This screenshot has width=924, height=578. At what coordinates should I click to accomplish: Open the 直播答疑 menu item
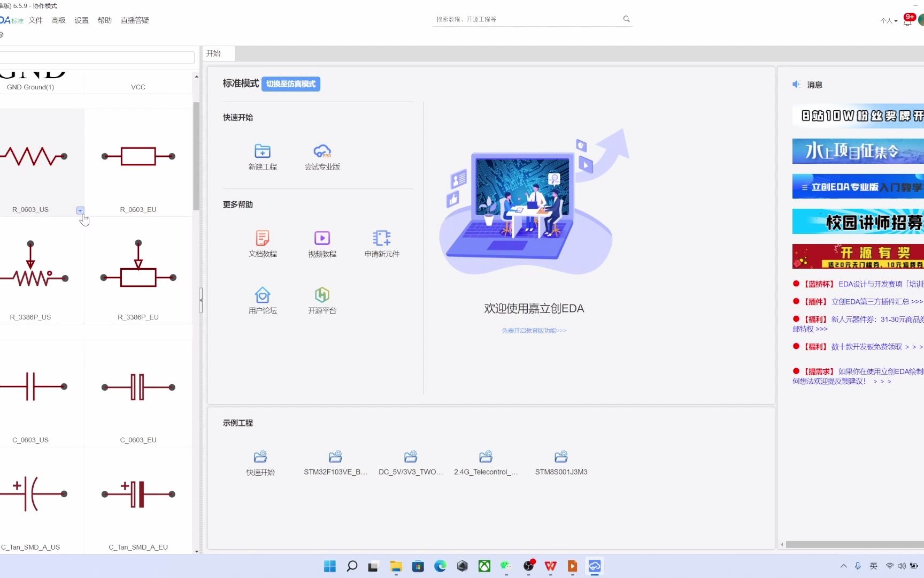point(135,20)
